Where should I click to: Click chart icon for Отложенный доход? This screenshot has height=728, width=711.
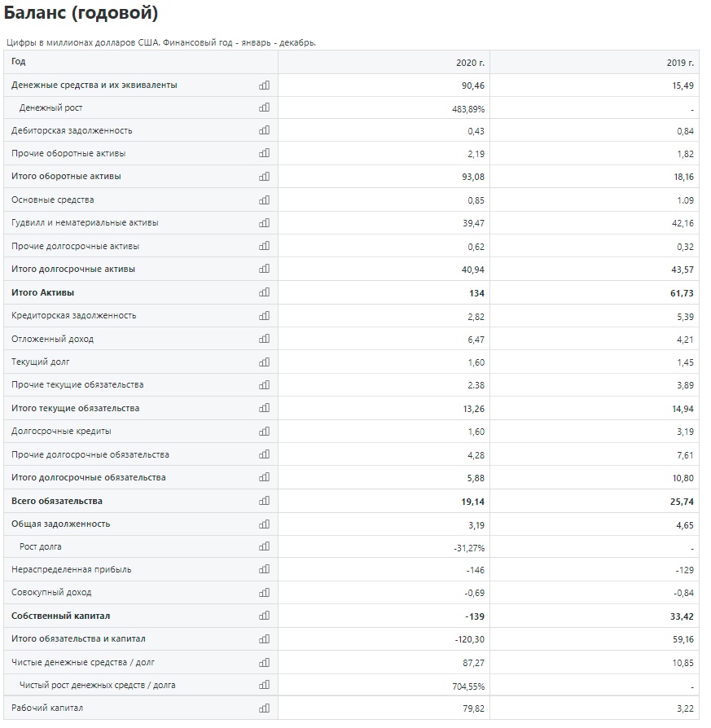(264, 339)
